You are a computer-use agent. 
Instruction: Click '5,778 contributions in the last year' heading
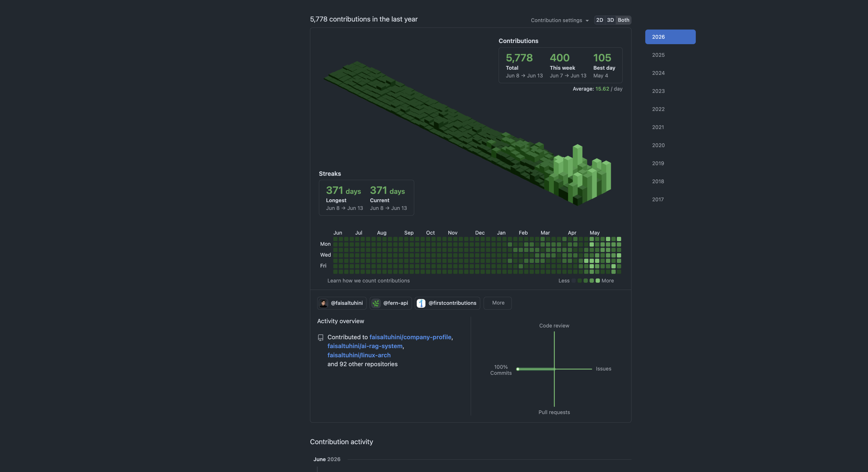(x=364, y=19)
